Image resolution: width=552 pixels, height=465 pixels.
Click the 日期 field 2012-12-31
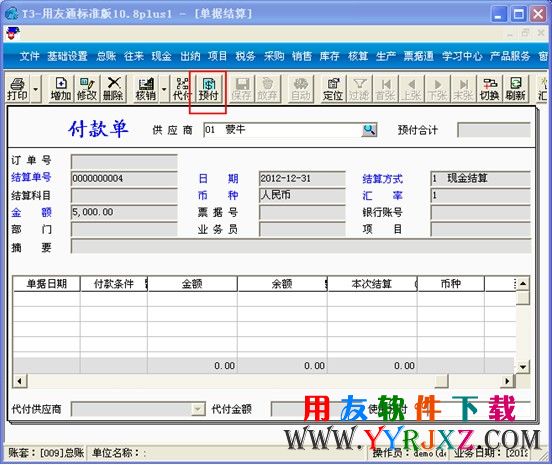click(x=302, y=178)
